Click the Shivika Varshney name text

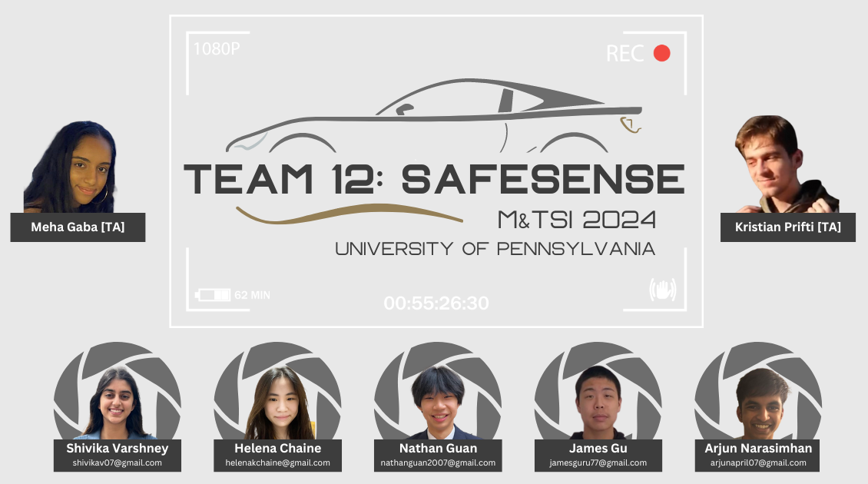(x=118, y=448)
